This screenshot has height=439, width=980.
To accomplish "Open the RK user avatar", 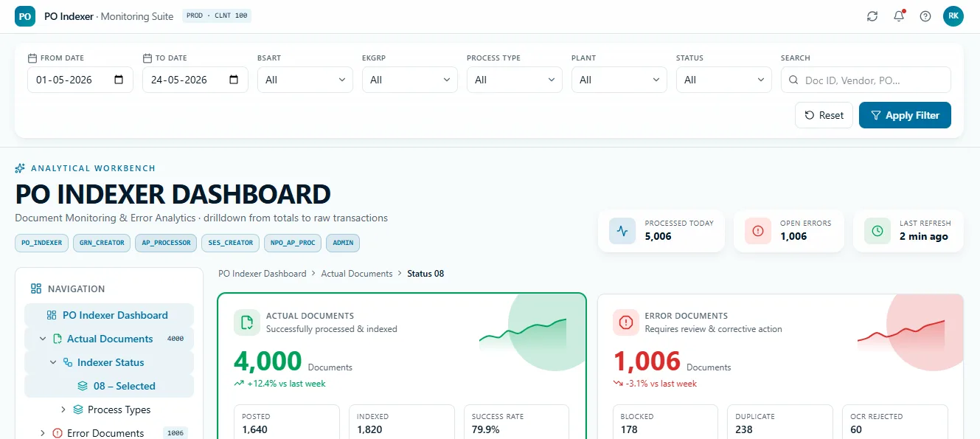I will pos(953,16).
